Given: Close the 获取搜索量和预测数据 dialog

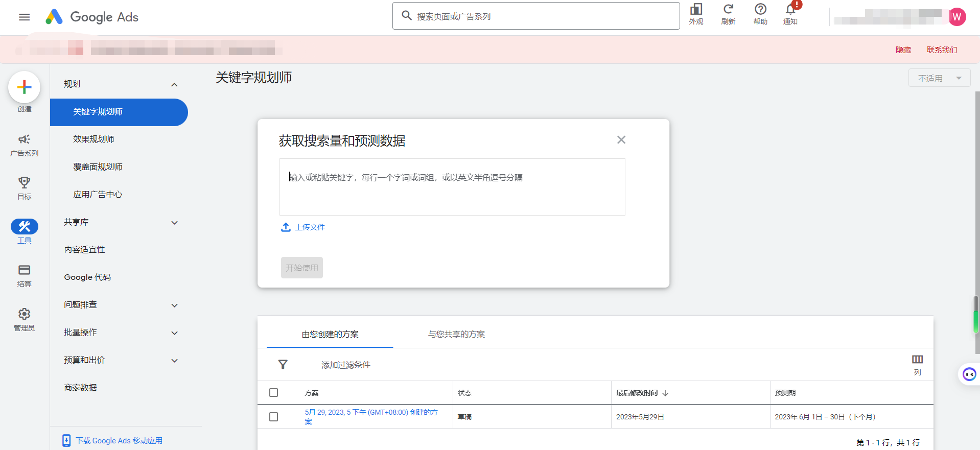Looking at the screenshot, I should [x=621, y=140].
